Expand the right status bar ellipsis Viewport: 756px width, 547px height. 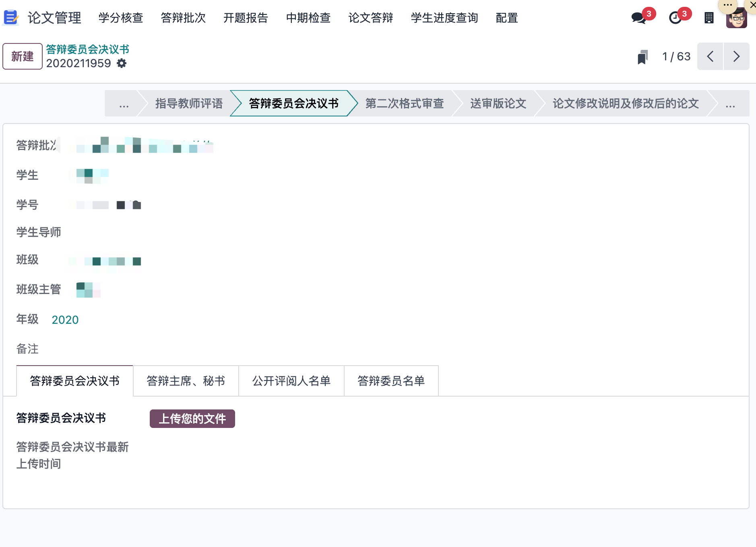pyautogui.click(x=730, y=104)
